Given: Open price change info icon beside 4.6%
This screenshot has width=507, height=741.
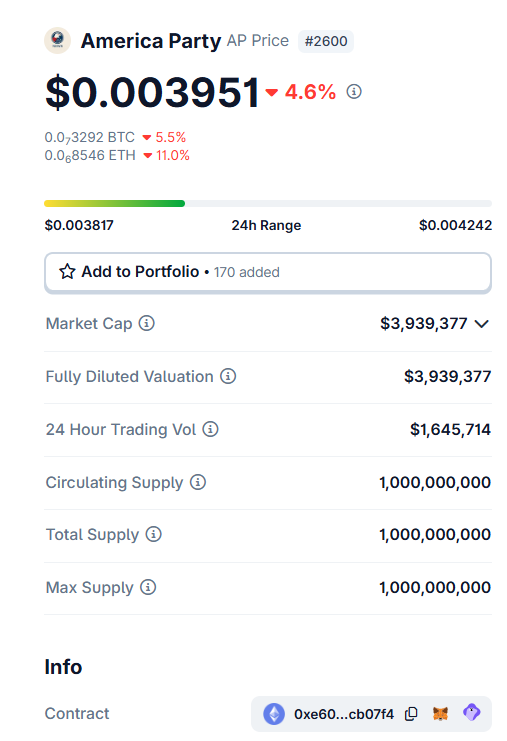Looking at the screenshot, I should 354,91.
